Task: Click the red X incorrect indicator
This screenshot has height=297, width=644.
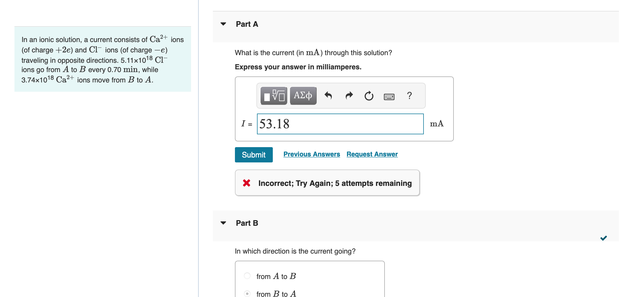Action: (x=247, y=183)
